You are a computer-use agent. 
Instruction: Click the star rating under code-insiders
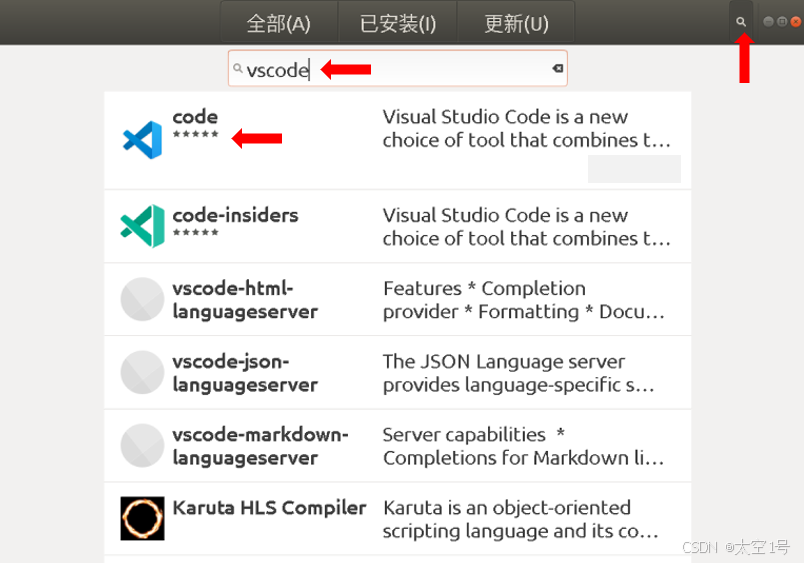coord(195,233)
